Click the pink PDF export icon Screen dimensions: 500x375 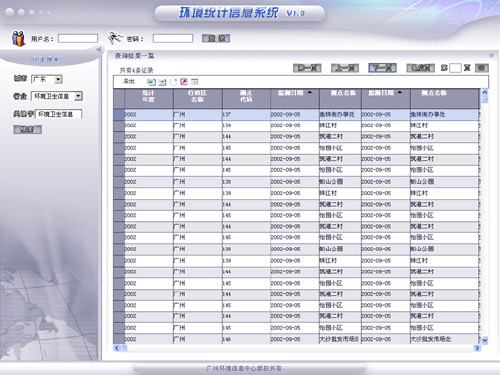[184, 82]
